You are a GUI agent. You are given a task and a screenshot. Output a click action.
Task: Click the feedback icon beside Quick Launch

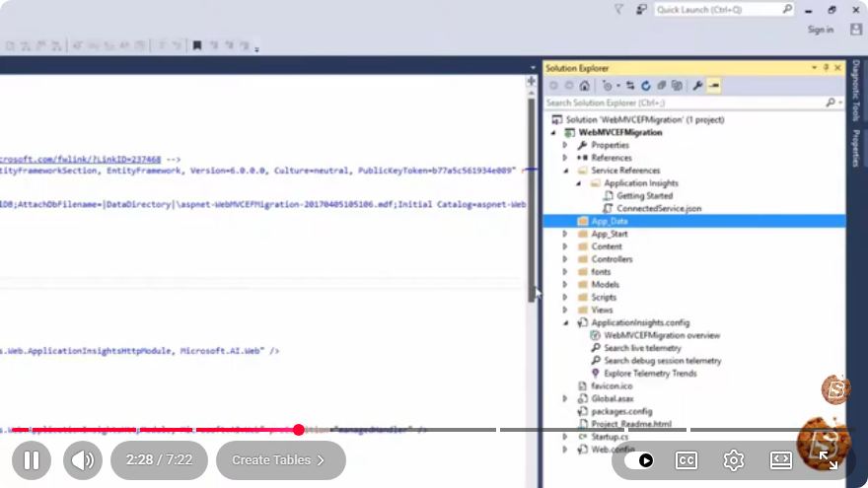click(x=641, y=10)
